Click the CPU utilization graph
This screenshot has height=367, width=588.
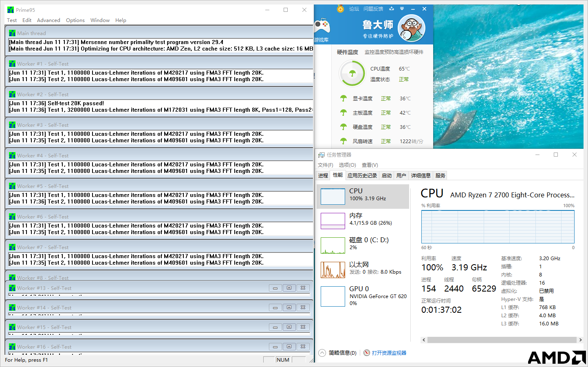point(498,227)
